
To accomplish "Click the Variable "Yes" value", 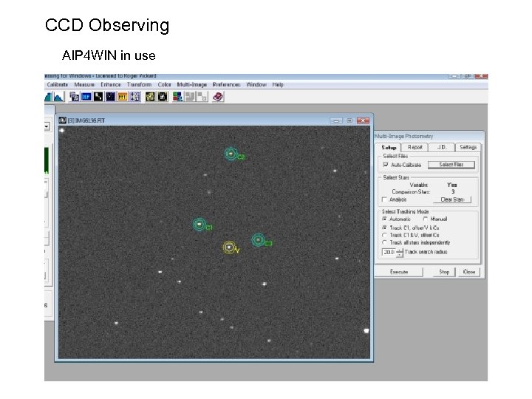I will (x=452, y=185).
